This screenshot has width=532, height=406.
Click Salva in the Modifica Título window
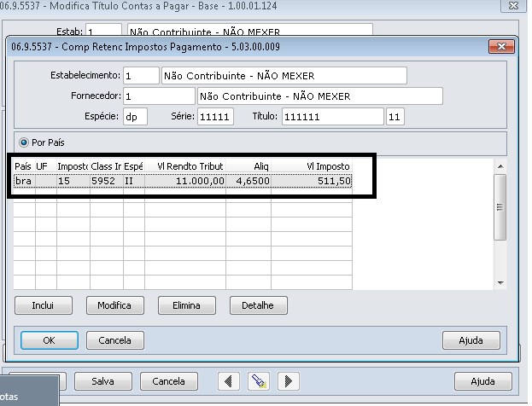point(103,381)
